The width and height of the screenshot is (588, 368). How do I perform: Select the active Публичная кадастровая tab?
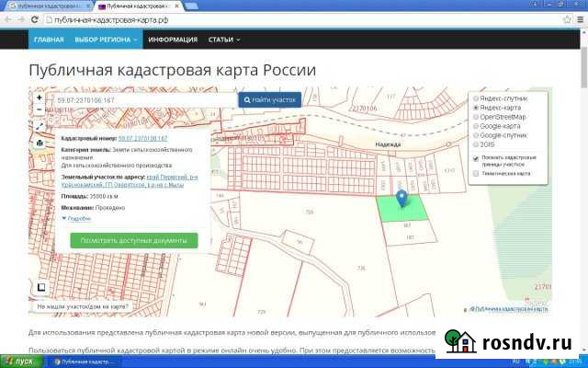(137, 6)
